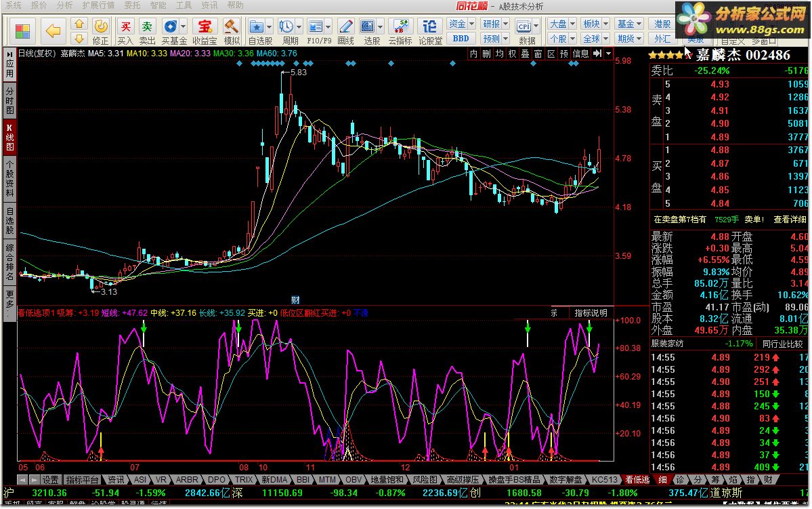Image resolution: width=812 pixels, height=509 pixels.
Task: Toggle the 权 adjustment option
Action: click(x=512, y=54)
